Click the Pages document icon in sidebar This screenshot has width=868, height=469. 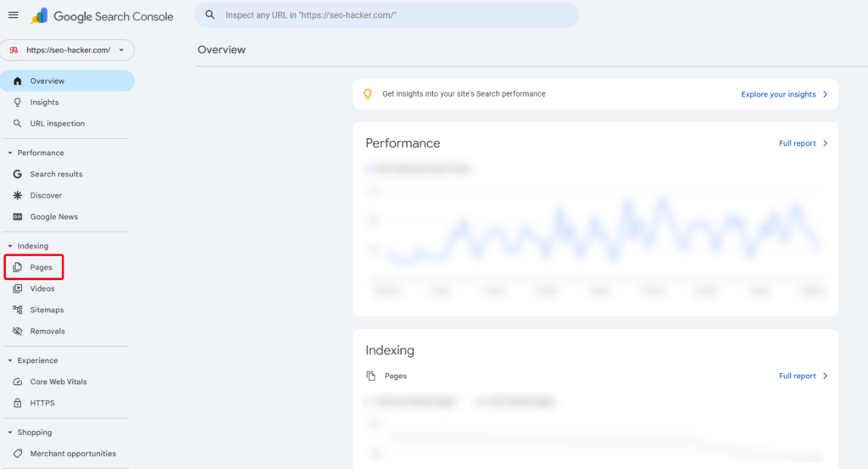tap(18, 267)
